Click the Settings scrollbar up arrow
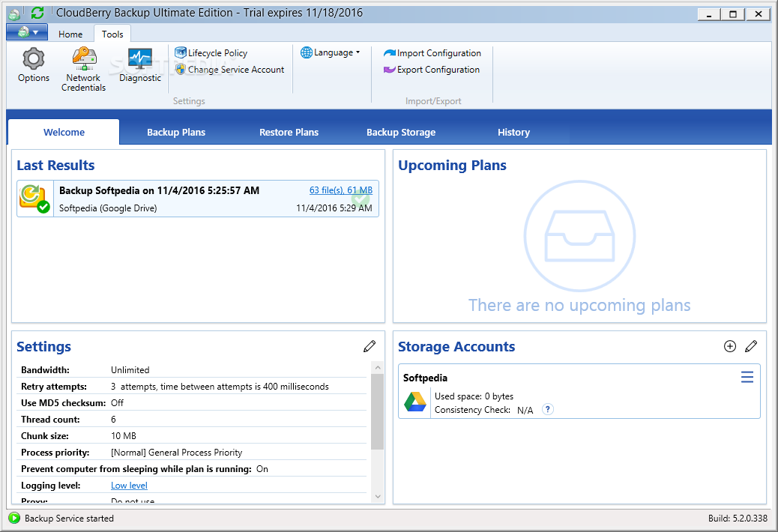 (378, 368)
